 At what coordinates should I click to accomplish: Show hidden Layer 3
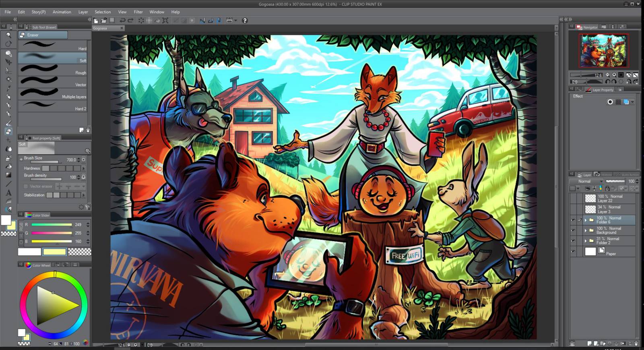pyautogui.click(x=573, y=209)
